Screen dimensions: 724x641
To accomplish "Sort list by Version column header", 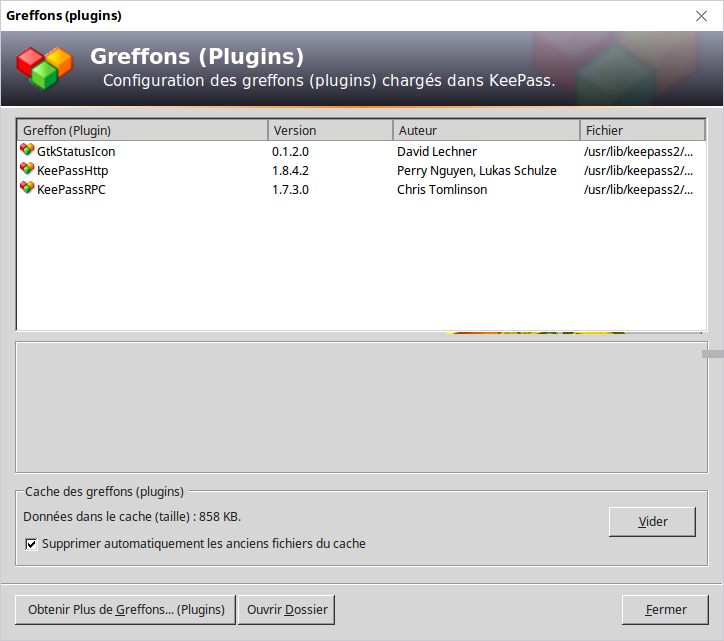I will click(330, 131).
